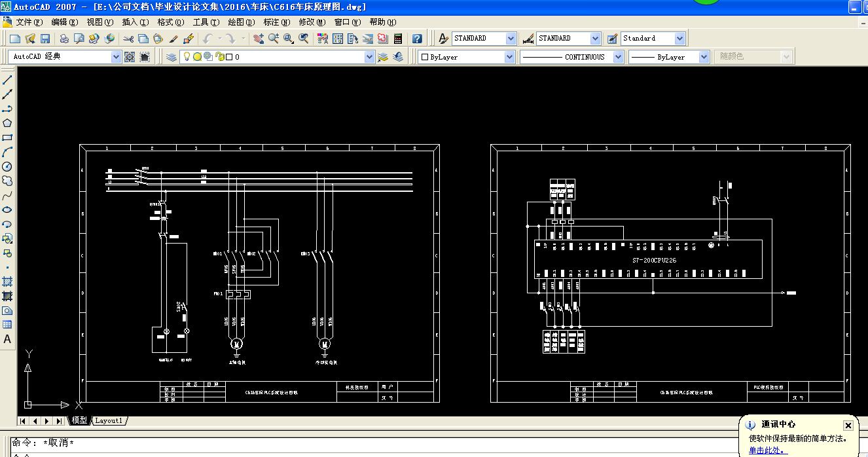Close the 通讯中心 notification balloon
Image resolution: width=868 pixels, height=457 pixels.
(848, 425)
